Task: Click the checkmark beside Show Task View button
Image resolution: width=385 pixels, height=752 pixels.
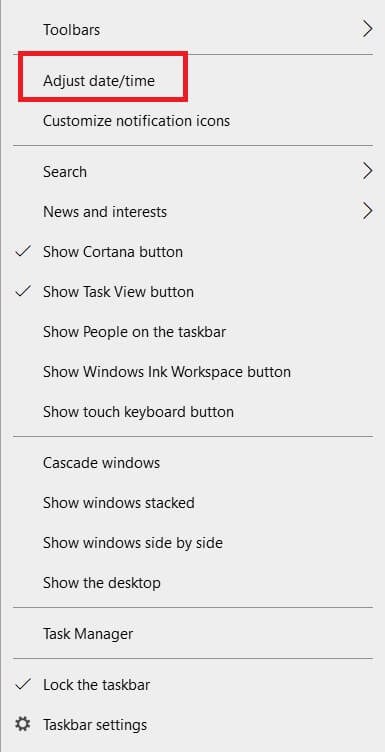Action: 23,291
